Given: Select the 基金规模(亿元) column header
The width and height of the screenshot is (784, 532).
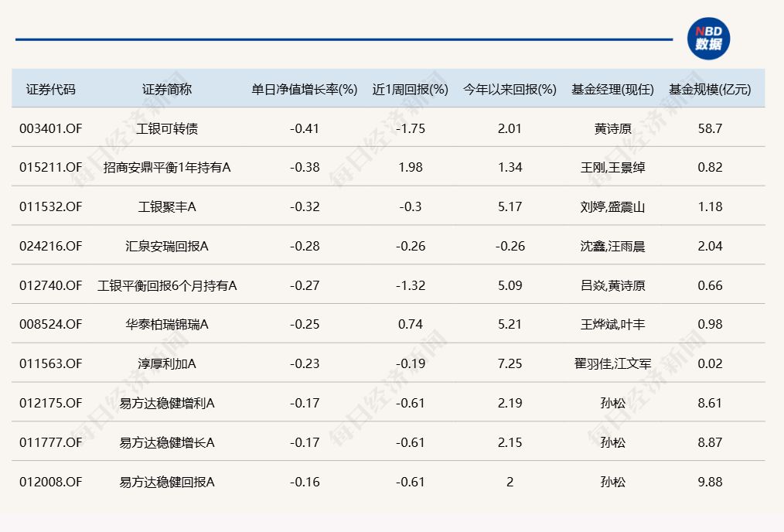Looking at the screenshot, I should coord(710,90).
